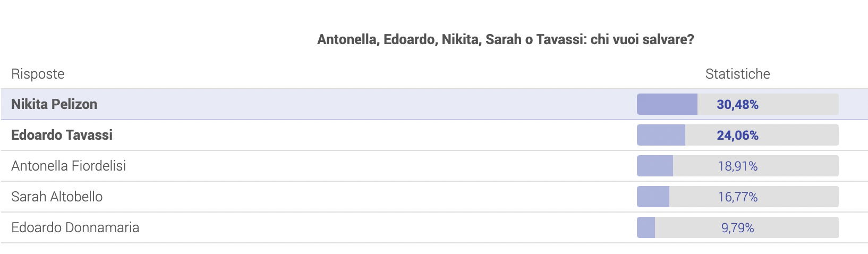Click the Risposte column header

coord(38,74)
